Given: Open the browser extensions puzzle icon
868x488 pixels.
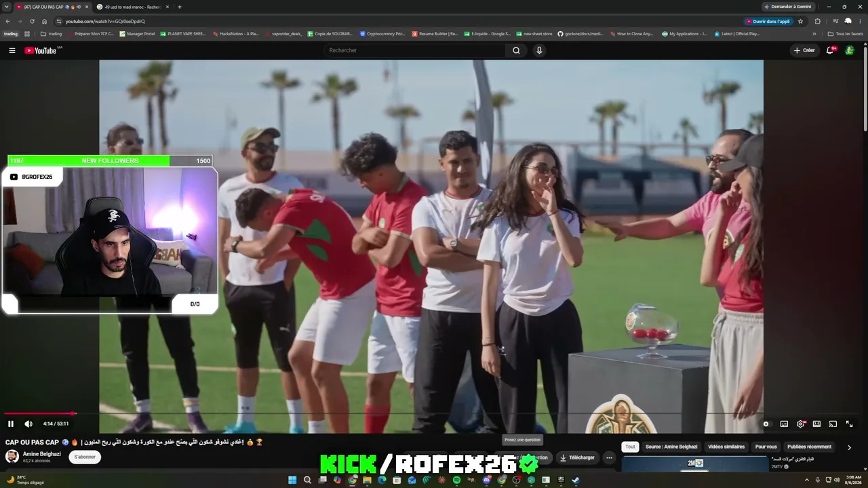Looking at the screenshot, I should [x=817, y=21].
